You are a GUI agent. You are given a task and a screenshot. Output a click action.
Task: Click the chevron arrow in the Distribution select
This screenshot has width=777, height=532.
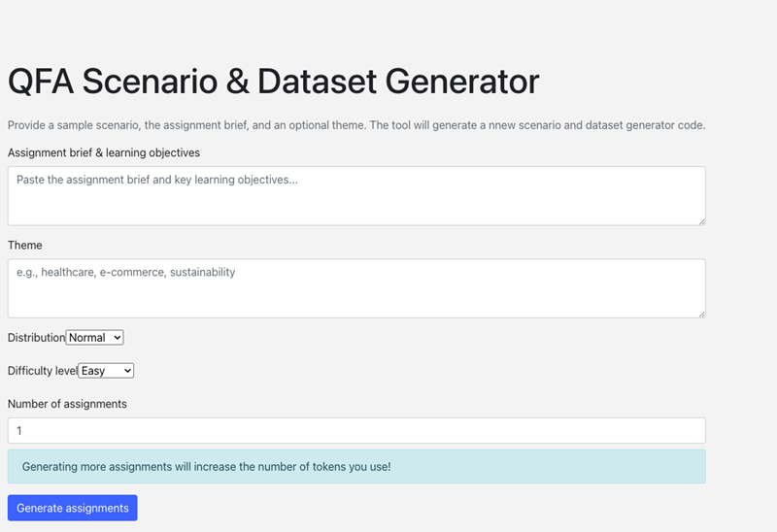click(117, 338)
